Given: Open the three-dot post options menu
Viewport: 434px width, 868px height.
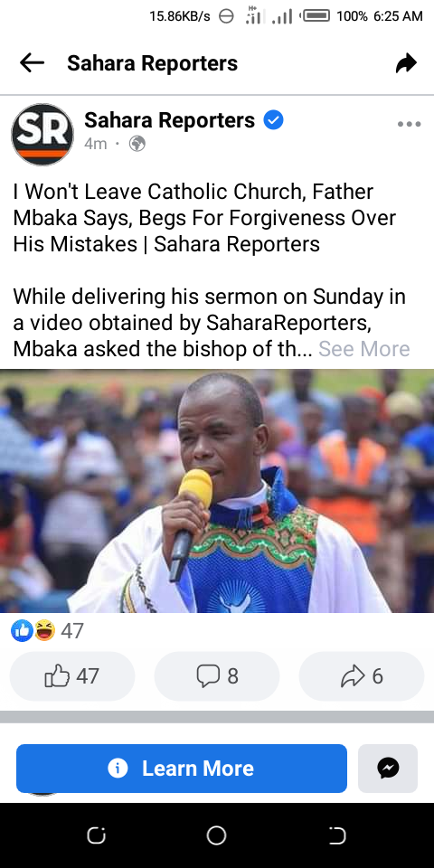Looking at the screenshot, I should 409,124.
